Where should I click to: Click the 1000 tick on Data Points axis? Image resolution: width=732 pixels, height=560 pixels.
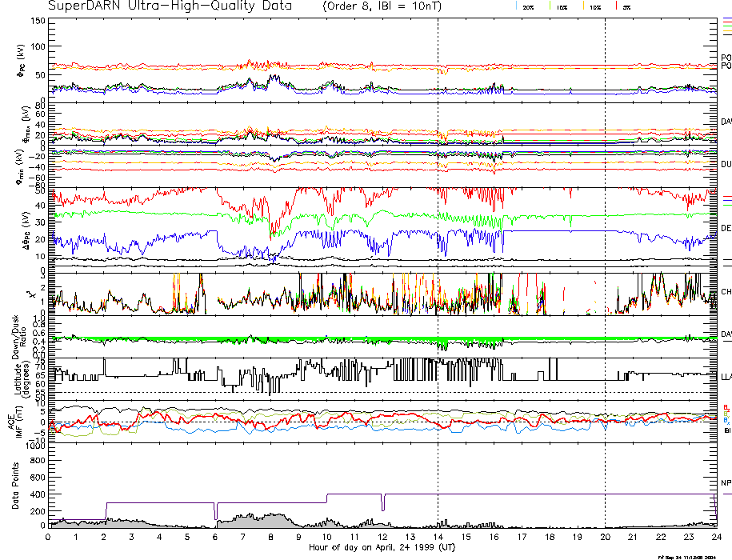click(x=34, y=448)
